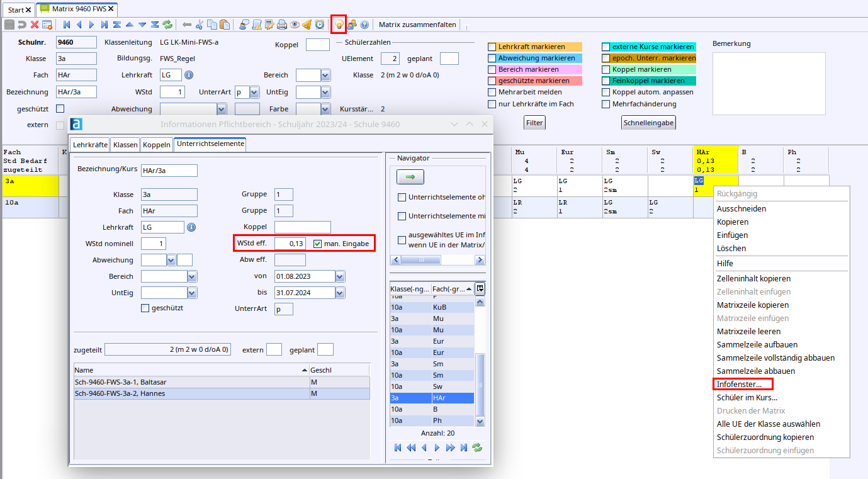Image resolution: width=868 pixels, height=479 pixels.
Task: Switch to Koppeln tab in dialog
Action: [157, 145]
